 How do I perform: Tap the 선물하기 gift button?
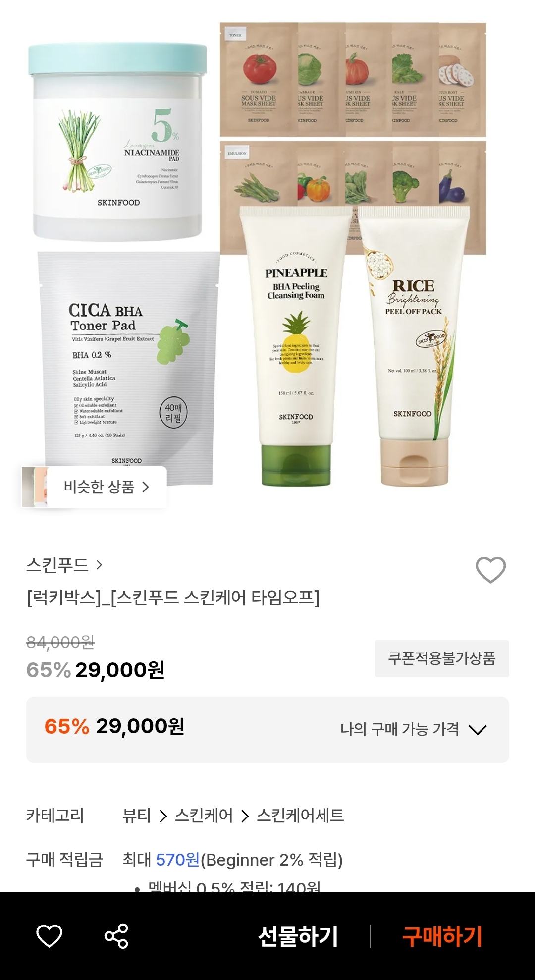pyautogui.click(x=298, y=936)
